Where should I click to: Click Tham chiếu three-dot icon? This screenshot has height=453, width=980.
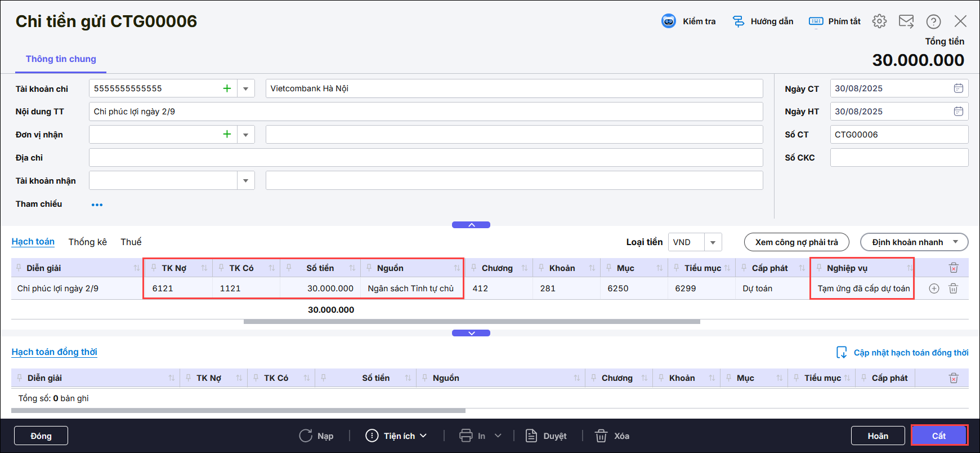point(97,205)
